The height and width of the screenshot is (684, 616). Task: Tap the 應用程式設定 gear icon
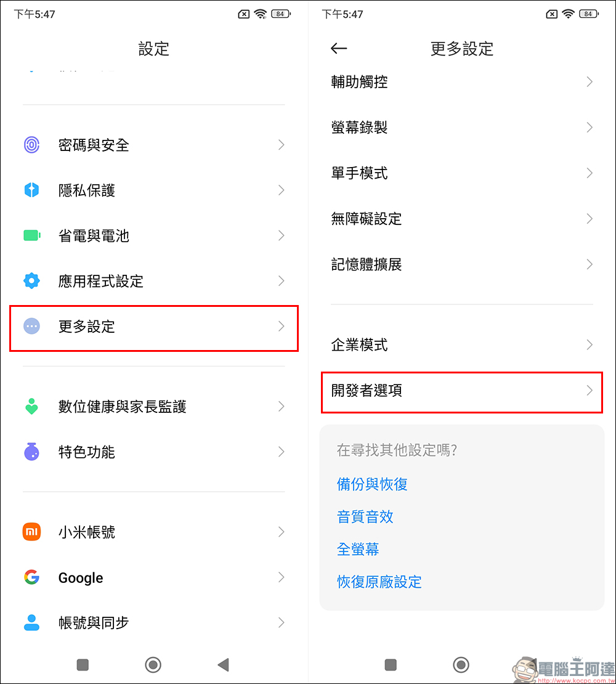[x=31, y=281]
